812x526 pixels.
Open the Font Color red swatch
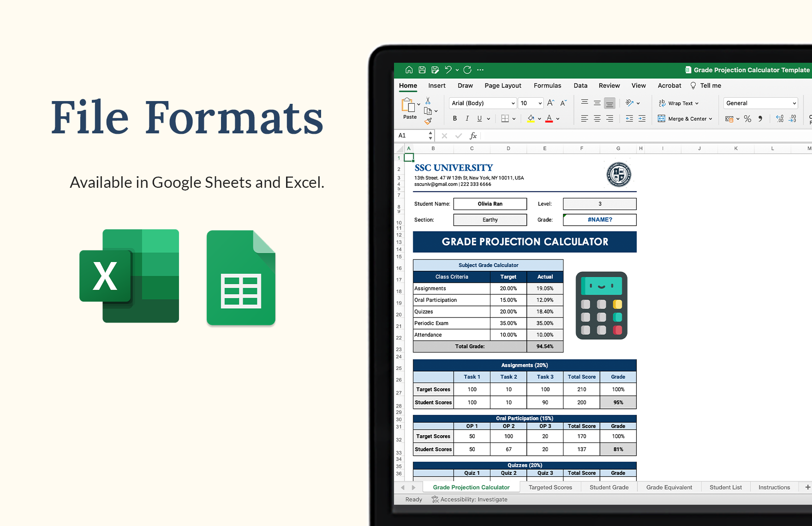coord(549,119)
